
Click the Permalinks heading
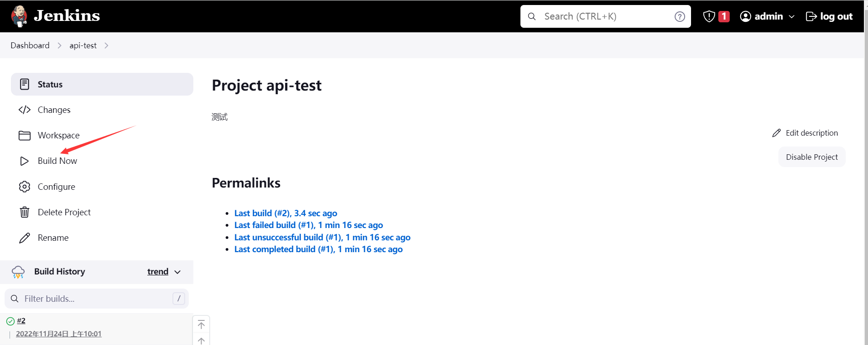(246, 183)
